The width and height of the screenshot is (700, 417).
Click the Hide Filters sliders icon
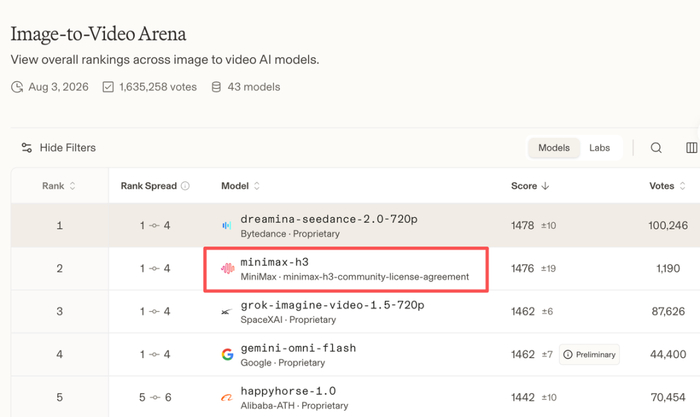[27, 148]
